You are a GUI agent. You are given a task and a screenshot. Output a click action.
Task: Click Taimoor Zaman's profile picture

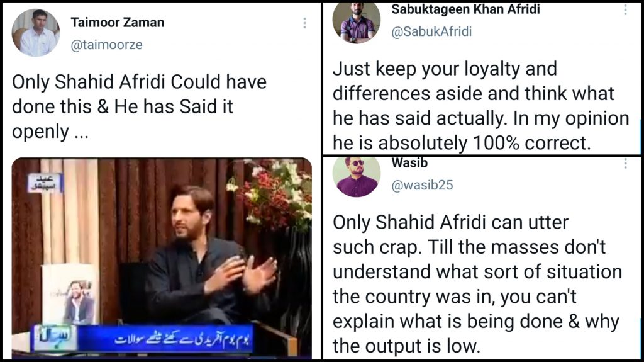pyautogui.click(x=36, y=33)
